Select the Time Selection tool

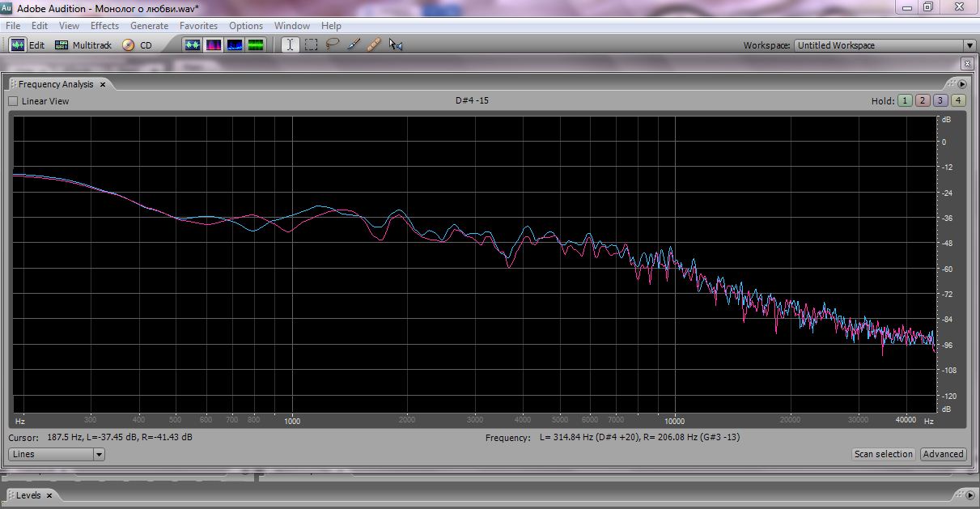[x=290, y=45]
